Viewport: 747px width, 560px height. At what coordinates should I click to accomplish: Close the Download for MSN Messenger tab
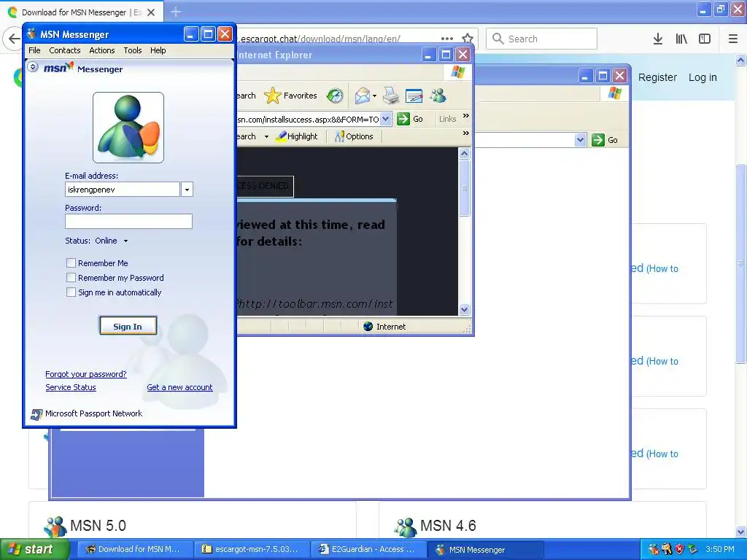coord(151,12)
